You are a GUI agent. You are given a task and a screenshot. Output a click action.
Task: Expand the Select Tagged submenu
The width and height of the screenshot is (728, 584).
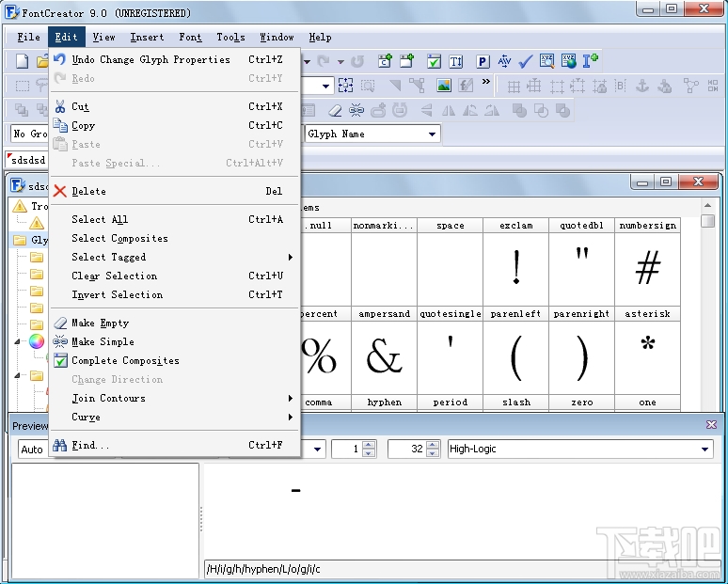coord(175,257)
